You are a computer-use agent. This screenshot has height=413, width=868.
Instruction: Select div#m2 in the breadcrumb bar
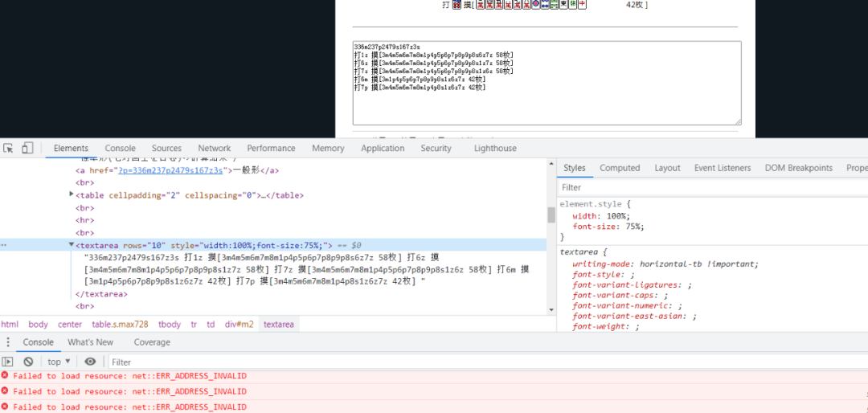(x=240, y=325)
